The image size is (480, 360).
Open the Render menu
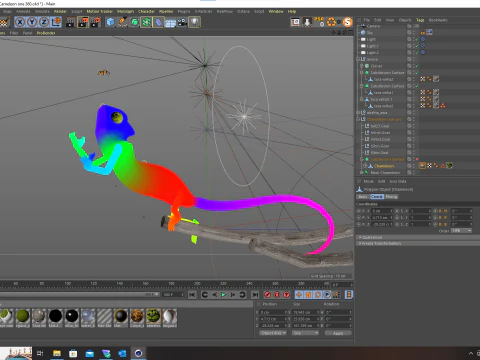point(60,11)
